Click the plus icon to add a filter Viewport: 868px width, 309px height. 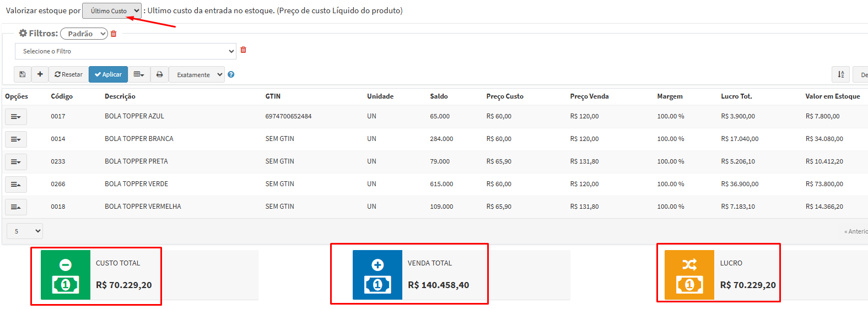(40, 74)
